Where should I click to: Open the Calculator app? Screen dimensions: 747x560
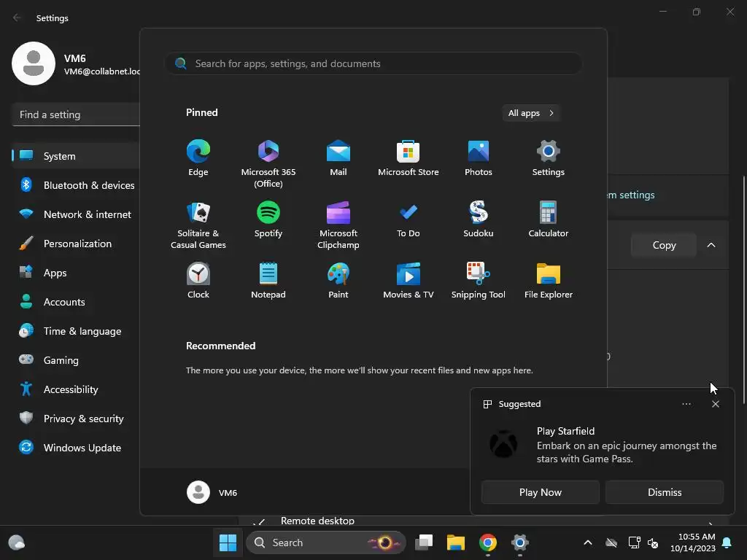point(549,219)
